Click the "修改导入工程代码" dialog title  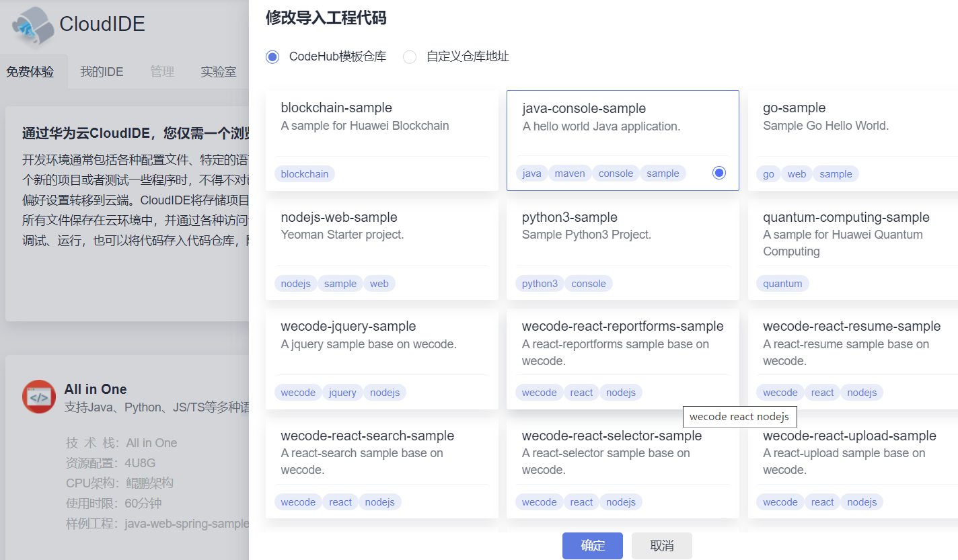tap(326, 18)
